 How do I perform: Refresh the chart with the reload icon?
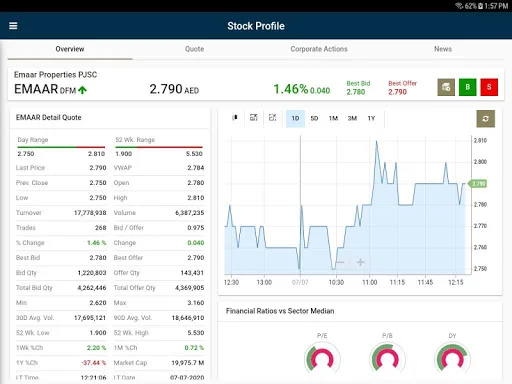pos(485,119)
